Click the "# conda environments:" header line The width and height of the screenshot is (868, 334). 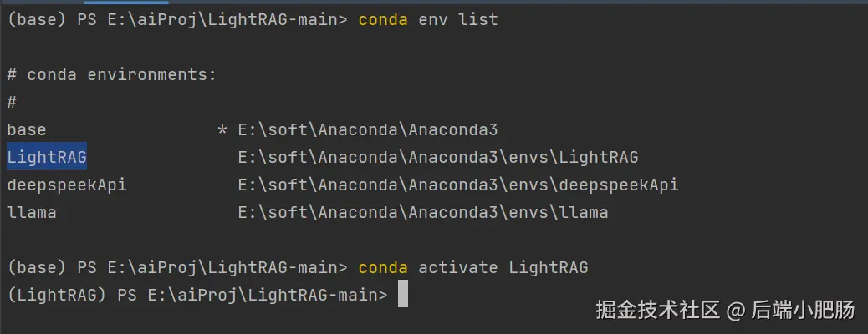pos(112,74)
